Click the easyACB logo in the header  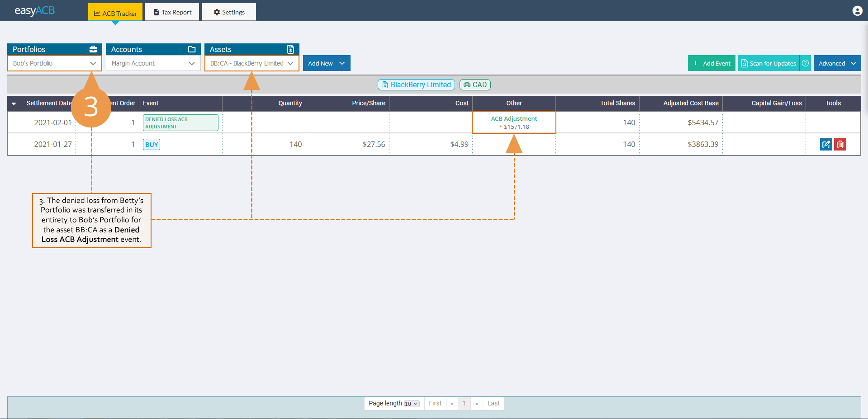tap(34, 10)
